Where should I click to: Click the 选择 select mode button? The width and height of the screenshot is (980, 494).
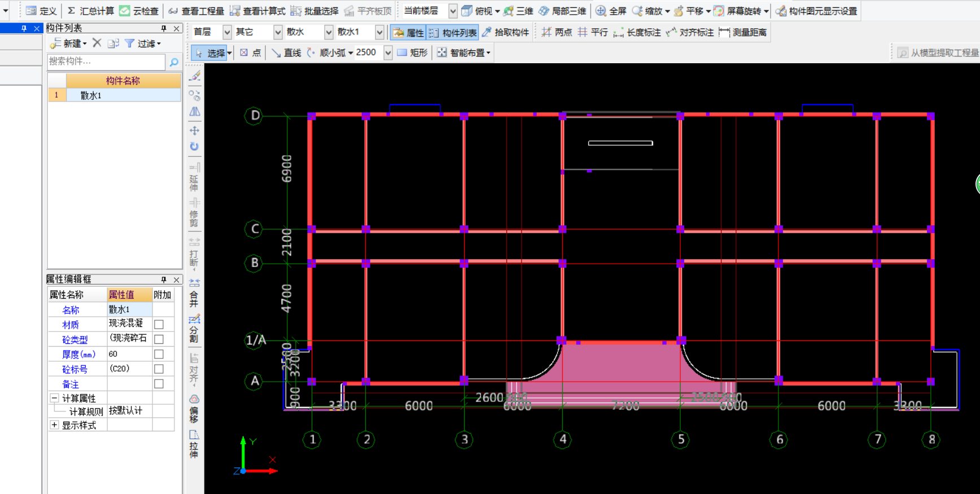click(209, 53)
